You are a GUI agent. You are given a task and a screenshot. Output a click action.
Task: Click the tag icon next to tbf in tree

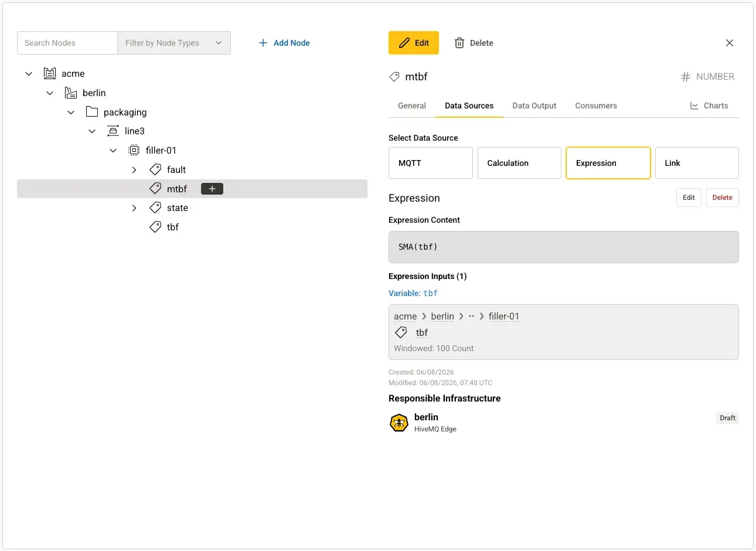pyautogui.click(x=155, y=227)
